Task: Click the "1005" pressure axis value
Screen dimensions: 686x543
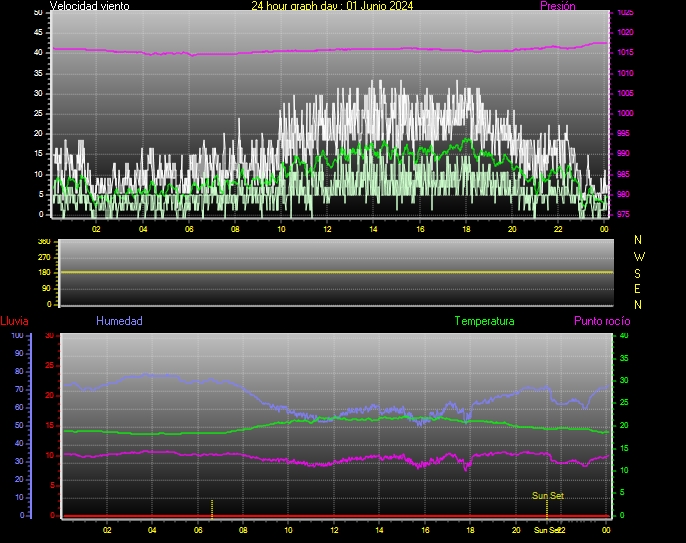Action: [x=625, y=93]
